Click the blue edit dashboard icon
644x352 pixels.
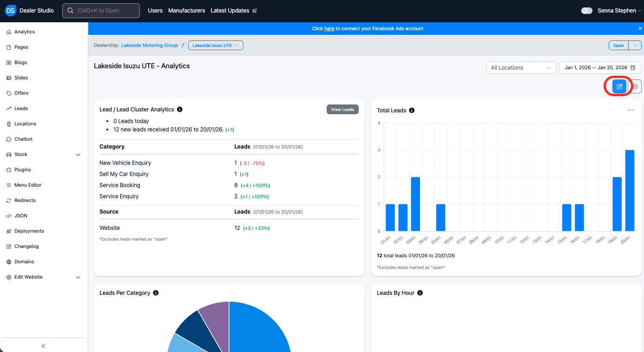(x=619, y=86)
